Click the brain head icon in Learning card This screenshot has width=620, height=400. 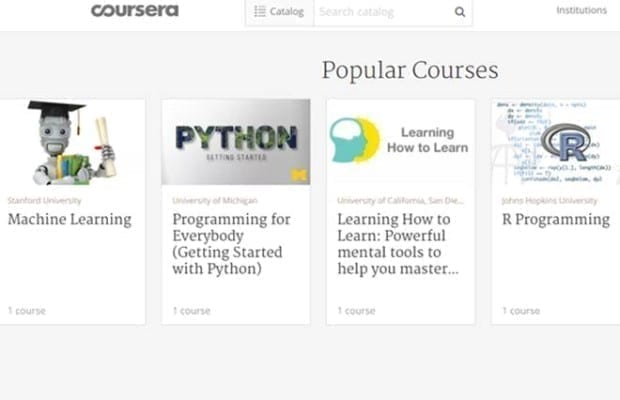click(x=354, y=140)
